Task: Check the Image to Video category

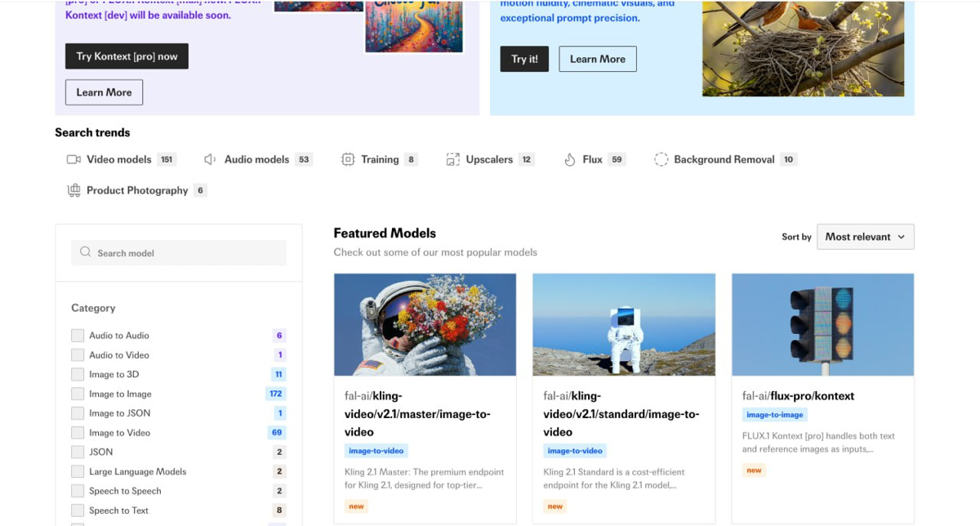Action: pyautogui.click(x=78, y=433)
